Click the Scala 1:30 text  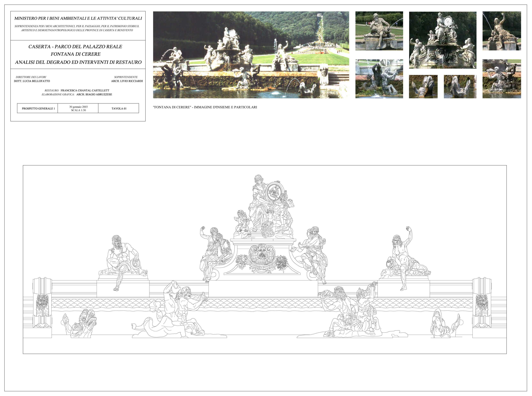coord(78,110)
